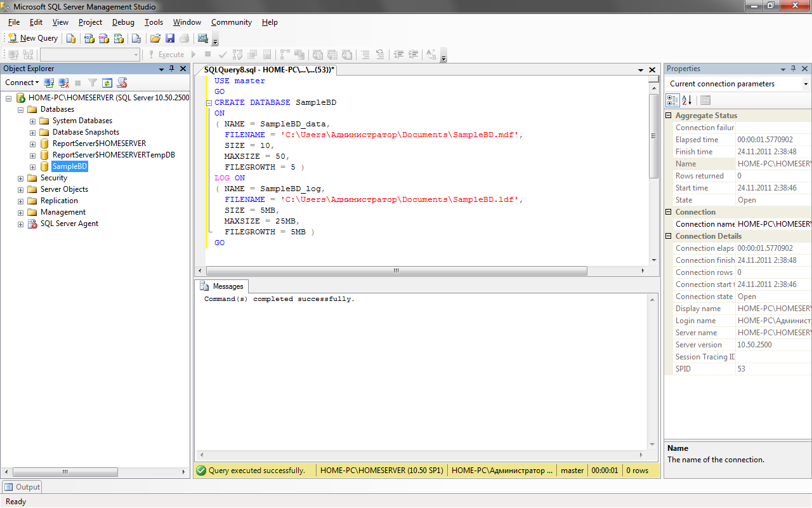
Task: Select the Server Objects folder
Action: click(64, 189)
